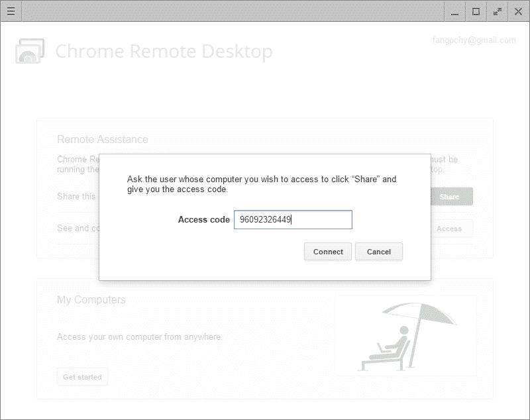Close the window with the X icon
This screenshot has height=420, width=530.
click(518, 11)
